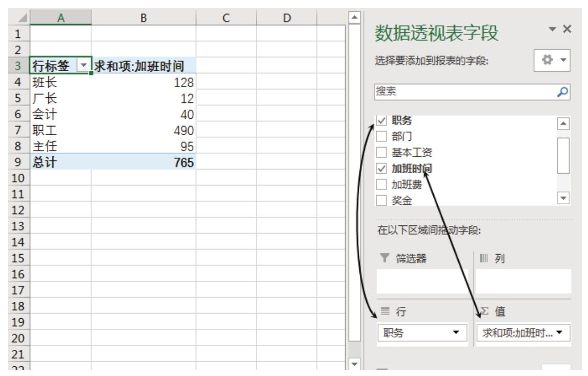
Task: Click the worksheet scroll up arrow
Action: coord(353,18)
